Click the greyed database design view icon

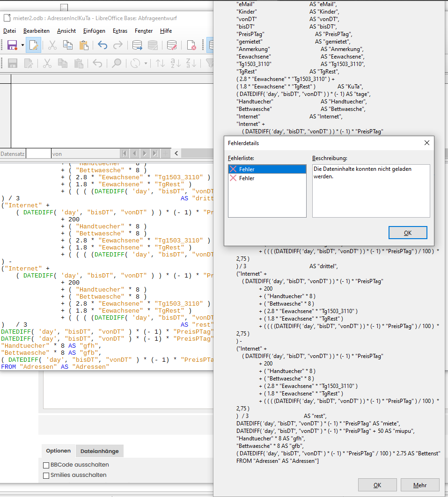pyautogui.click(x=153, y=45)
